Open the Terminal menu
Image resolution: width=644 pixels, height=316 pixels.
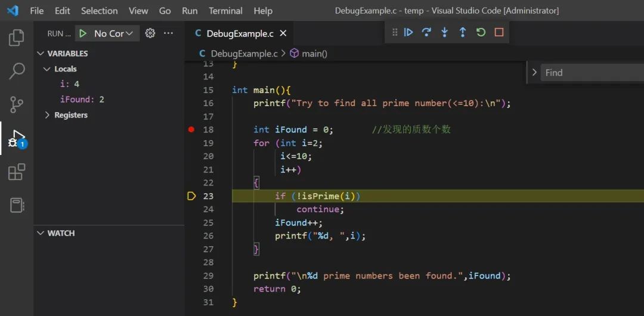click(x=226, y=11)
